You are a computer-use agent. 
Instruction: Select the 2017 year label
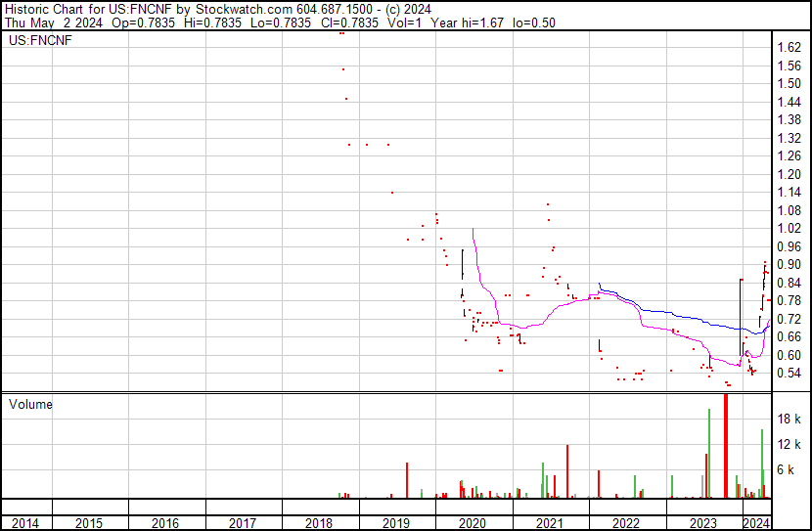pos(243,523)
